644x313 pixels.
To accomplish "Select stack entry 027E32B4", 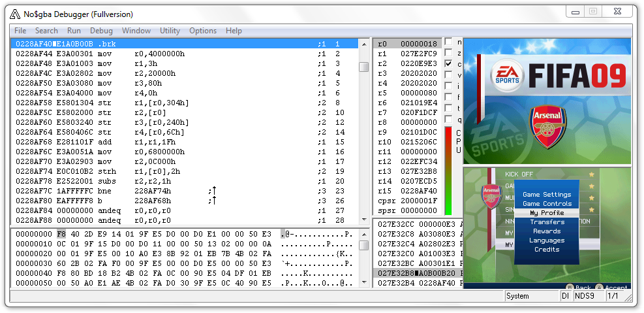I will click(418, 283).
